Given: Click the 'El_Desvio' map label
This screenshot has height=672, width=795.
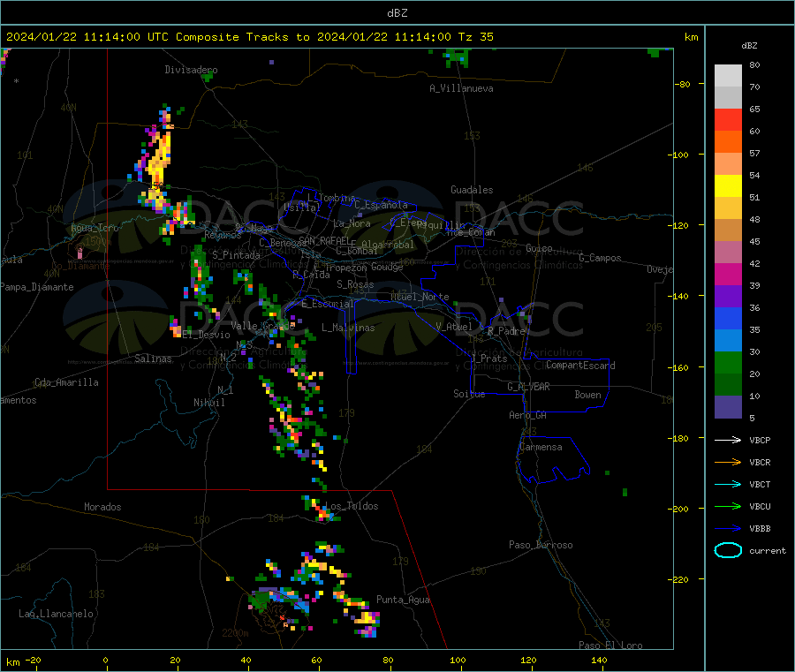Looking at the screenshot, I should pyautogui.click(x=207, y=335).
